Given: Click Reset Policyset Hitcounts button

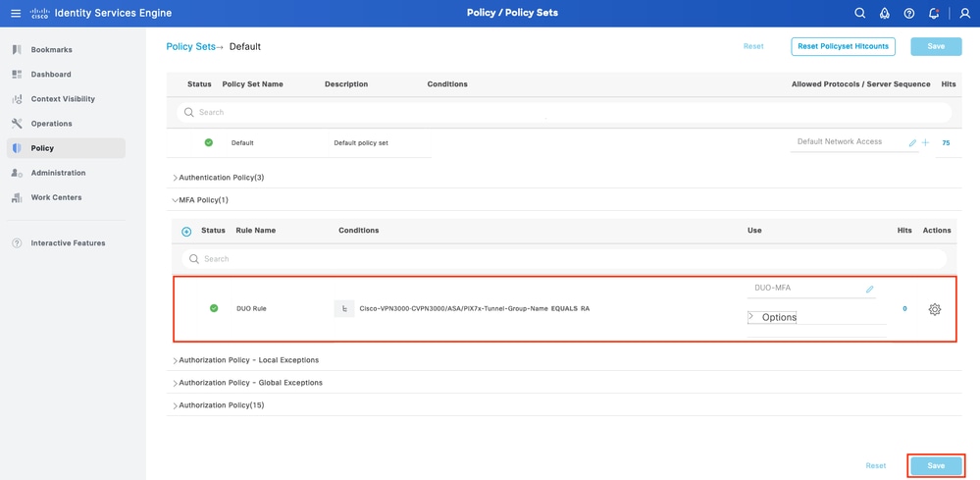Looking at the screenshot, I should (x=843, y=46).
